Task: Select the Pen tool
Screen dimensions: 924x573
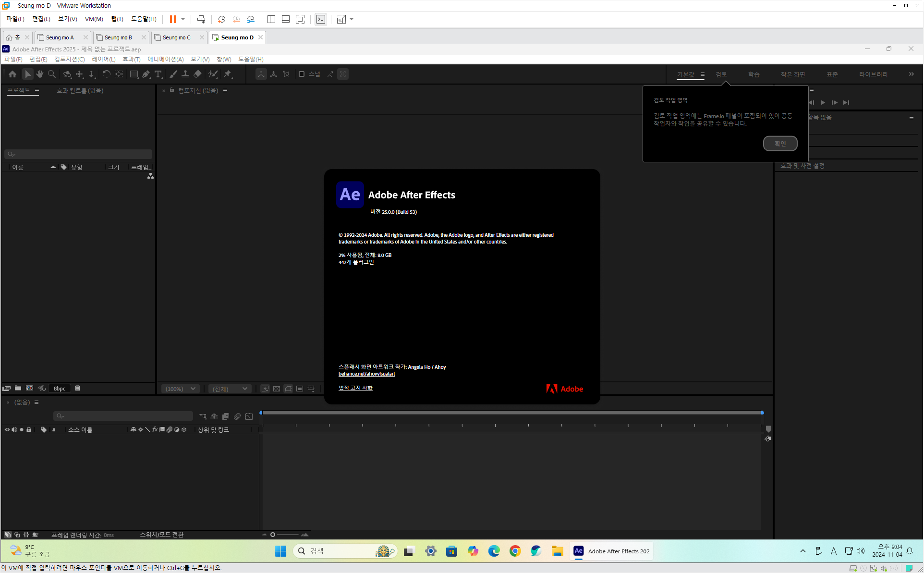Action: pos(146,74)
